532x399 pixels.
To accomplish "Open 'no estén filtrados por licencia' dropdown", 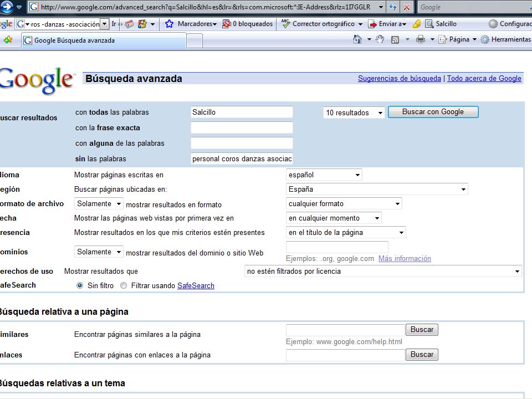I will 383,271.
